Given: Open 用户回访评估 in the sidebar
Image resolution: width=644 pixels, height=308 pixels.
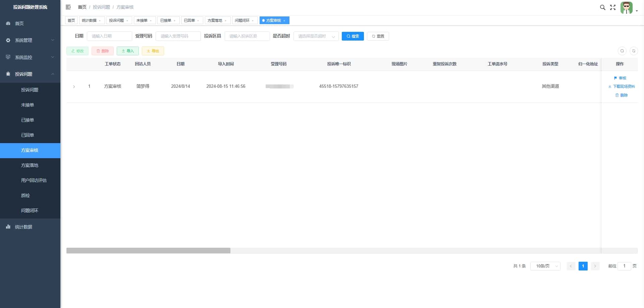Looking at the screenshot, I should [30, 181].
